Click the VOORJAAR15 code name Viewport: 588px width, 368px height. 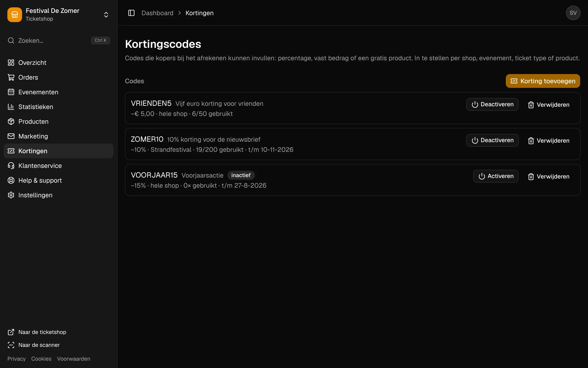pos(154,175)
